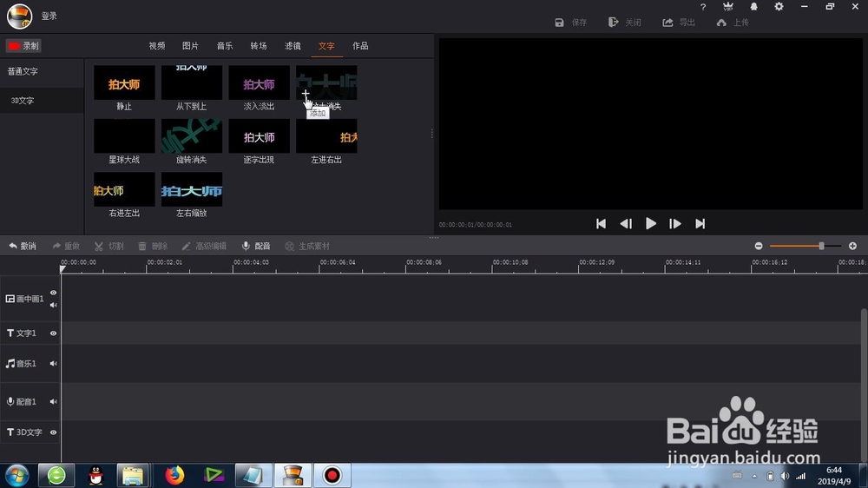Open the 图片 tab
Image resolution: width=868 pixels, height=488 pixels.
190,46
